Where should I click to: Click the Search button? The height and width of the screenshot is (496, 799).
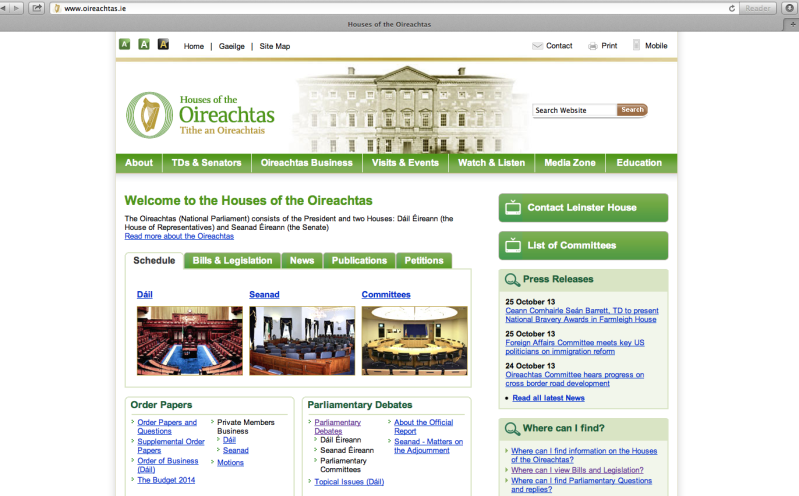[632, 110]
